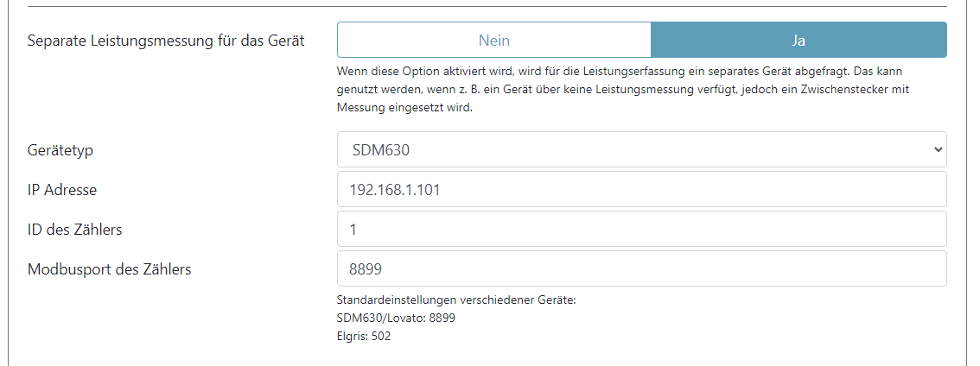Click the phrase 'Messung eingesetzt wird' in the help text
The image size is (980, 366).
(x=405, y=108)
